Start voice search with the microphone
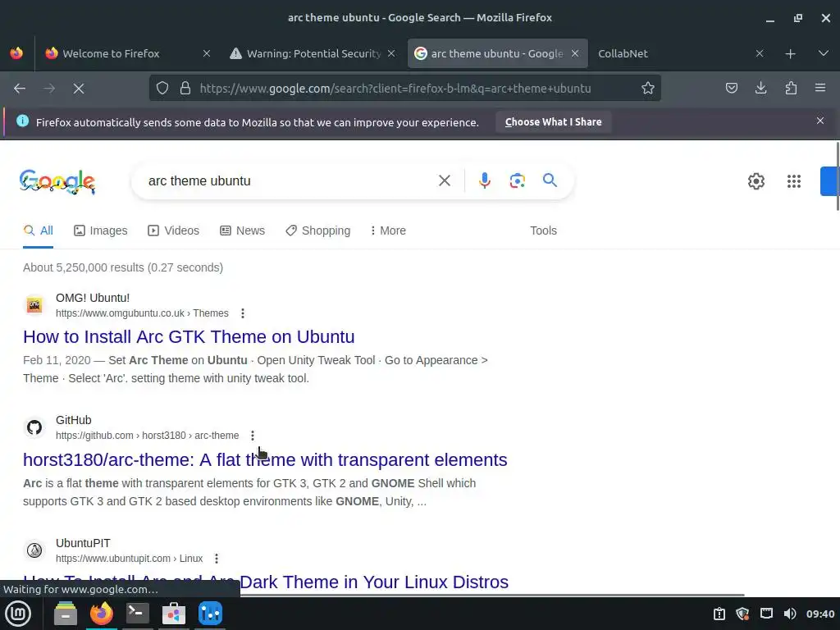The height and width of the screenshot is (630, 840). tap(484, 180)
